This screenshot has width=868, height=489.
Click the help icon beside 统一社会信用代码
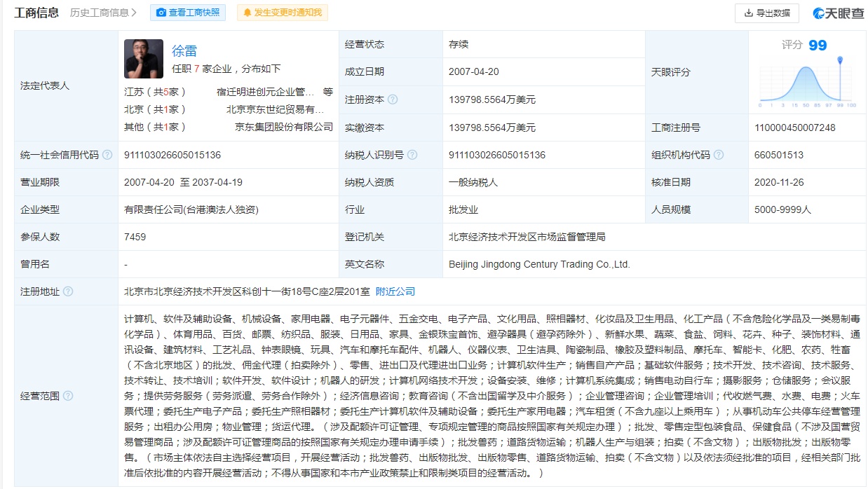107,155
